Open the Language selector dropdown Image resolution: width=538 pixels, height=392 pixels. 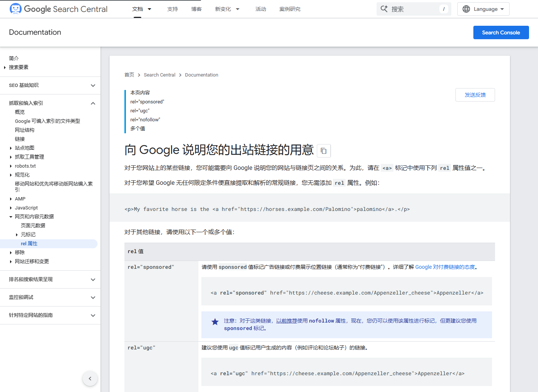tap(483, 9)
